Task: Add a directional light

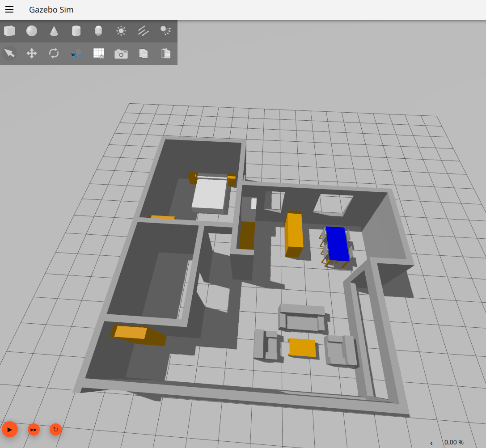Action: click(x=143, y=31)
